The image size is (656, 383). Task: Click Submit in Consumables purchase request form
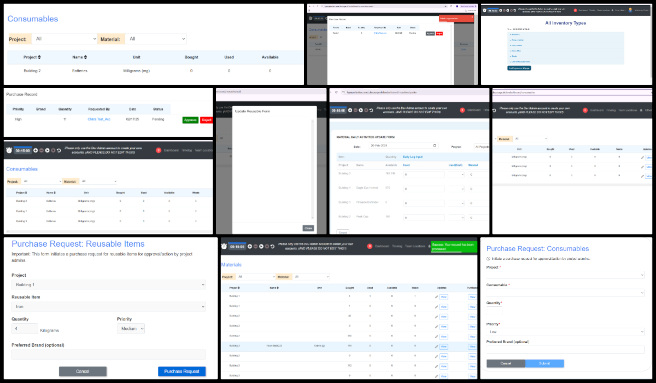pyautogui.click(x=544, y=363)
